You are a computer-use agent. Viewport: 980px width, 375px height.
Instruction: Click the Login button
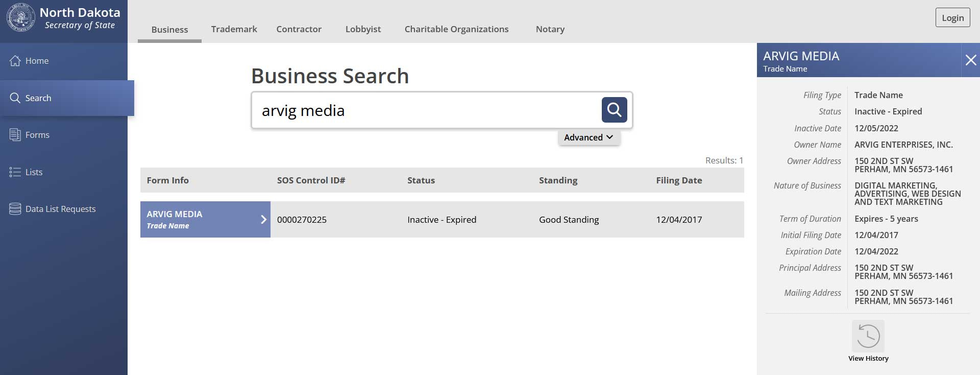click(x=952, y=18)
